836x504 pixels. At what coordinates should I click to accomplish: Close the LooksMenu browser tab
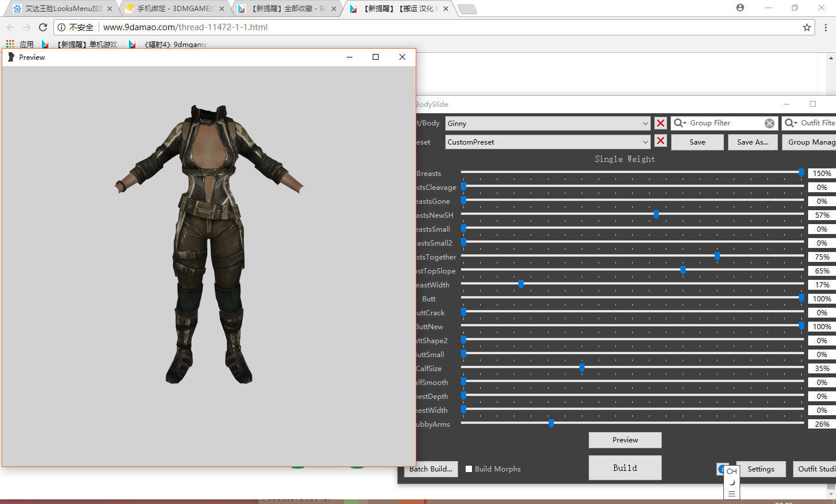(x=110, y=9)
